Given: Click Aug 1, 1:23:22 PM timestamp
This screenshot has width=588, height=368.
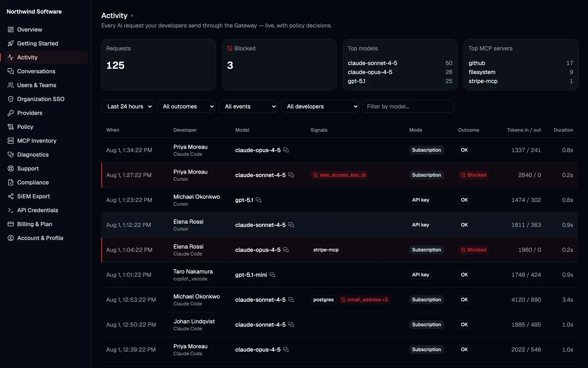Looking at the screenshot, I should click(x=129, y=200).
